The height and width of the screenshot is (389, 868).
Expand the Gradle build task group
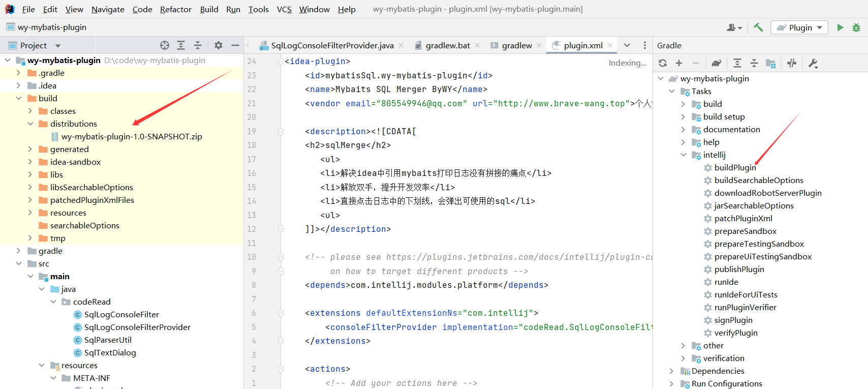coord(684,104)
